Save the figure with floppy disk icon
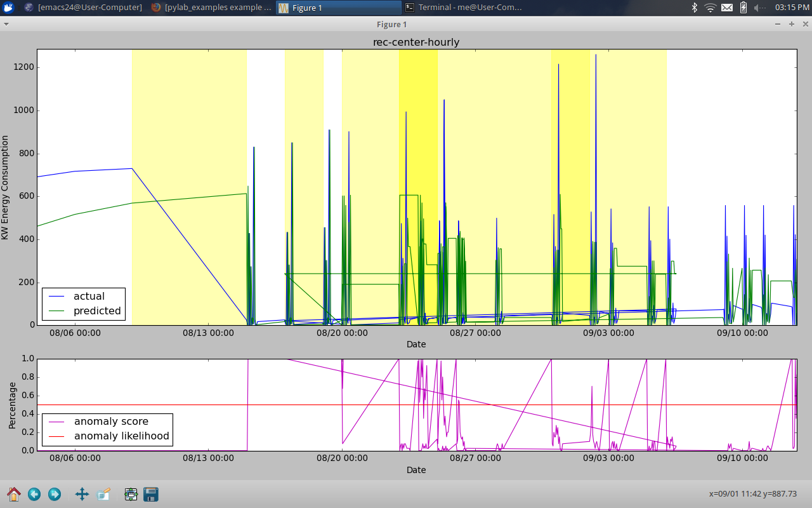The height and width of the screenshot is (508, 812). click(x=151, y=494)
